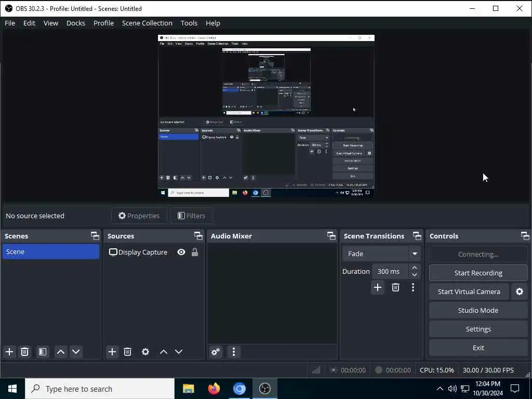Open volume control in system tray

coord(453,389)
